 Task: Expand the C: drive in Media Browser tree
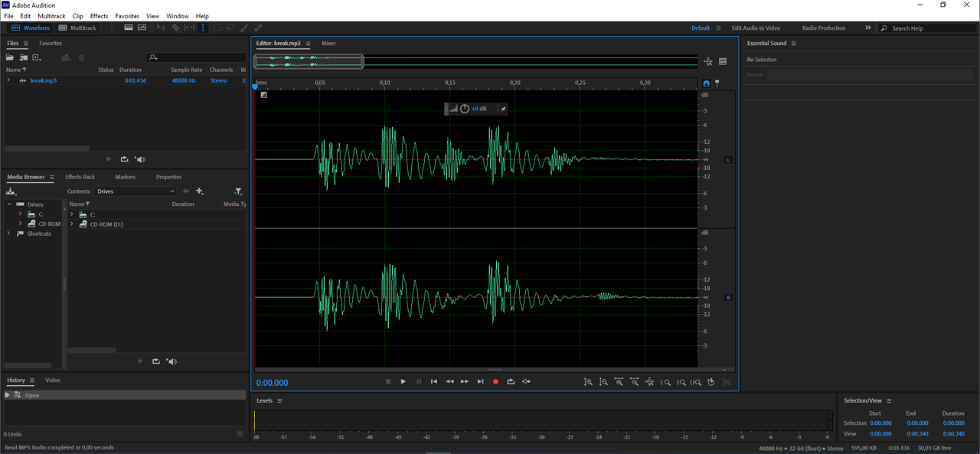click(21, 214)
